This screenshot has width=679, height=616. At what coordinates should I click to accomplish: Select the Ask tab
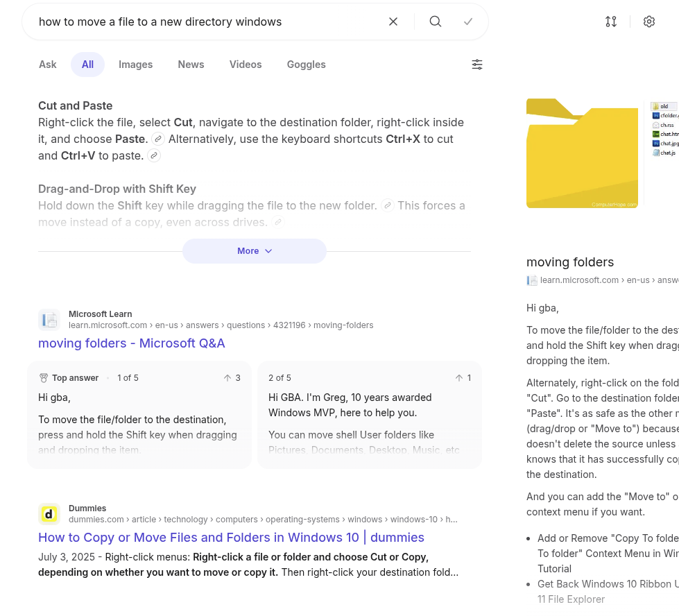(48, 65)
